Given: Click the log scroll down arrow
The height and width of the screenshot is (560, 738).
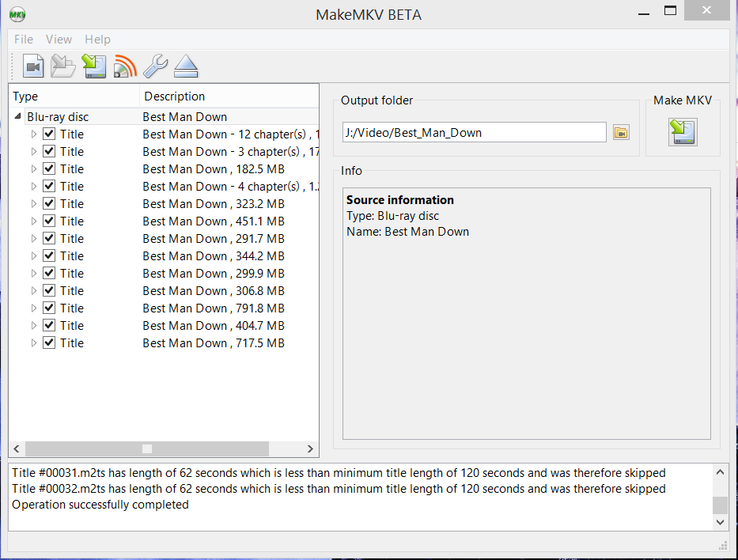Looking at the screenshot, I should (x=720, y=522).
